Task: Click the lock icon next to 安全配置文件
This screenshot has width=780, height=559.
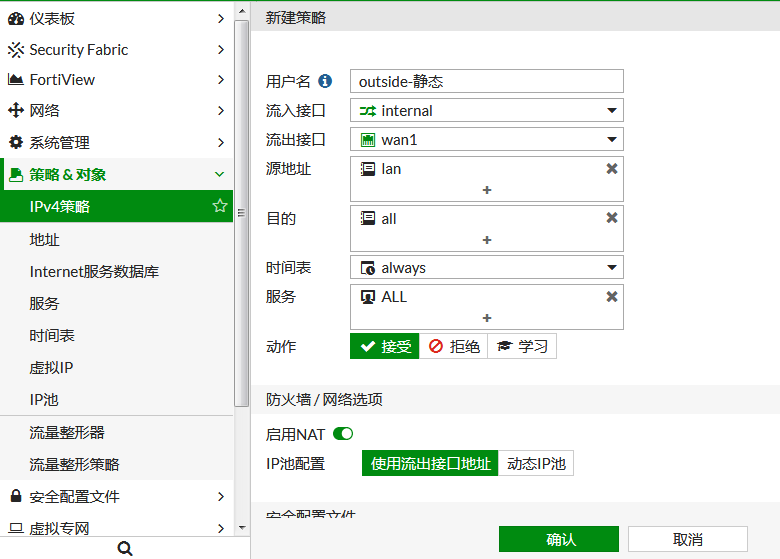Action: 16,496
